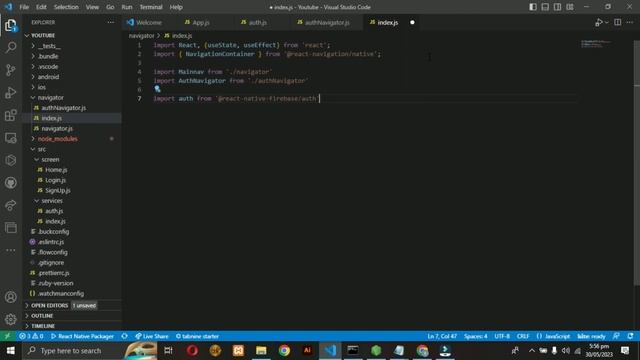Open the File menu

[x=24, y=7]
